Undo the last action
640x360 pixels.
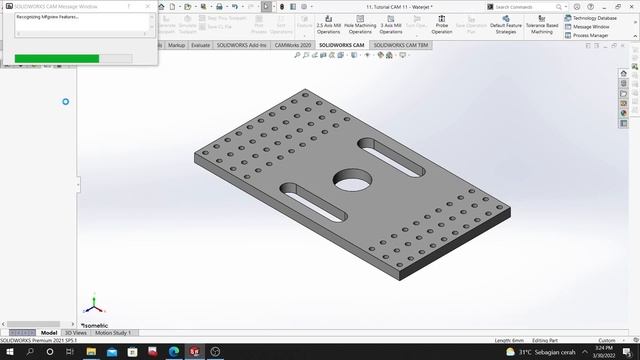(235, 7)
